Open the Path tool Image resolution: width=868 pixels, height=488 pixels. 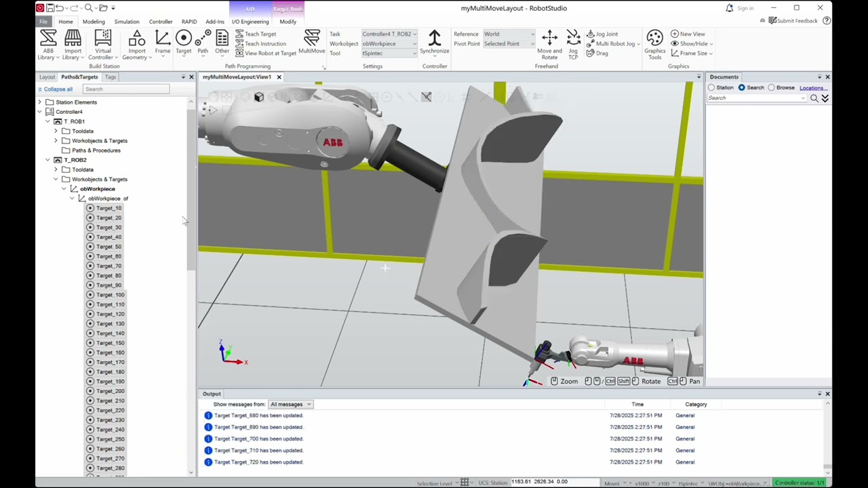click(x=203, y=43)
